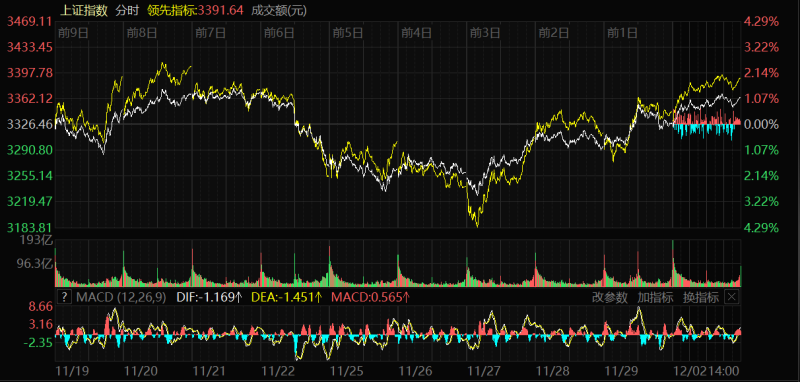The image size is (800, 382).
Task: Click the 96.3亿 volume axis label
Action: 36,264
